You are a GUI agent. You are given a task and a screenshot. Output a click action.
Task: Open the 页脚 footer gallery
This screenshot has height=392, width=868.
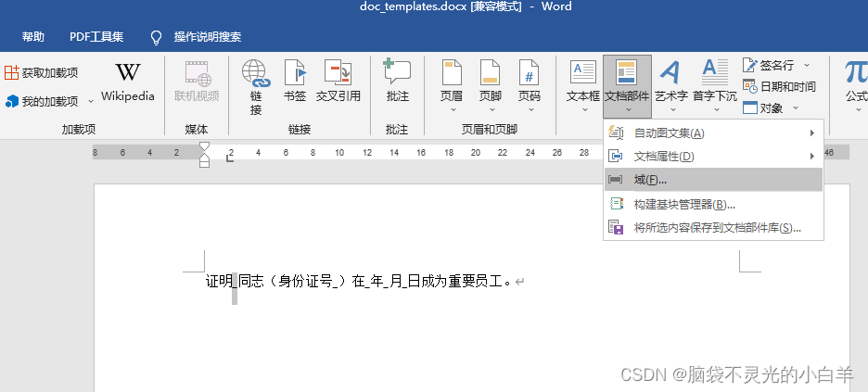[490, 86]
